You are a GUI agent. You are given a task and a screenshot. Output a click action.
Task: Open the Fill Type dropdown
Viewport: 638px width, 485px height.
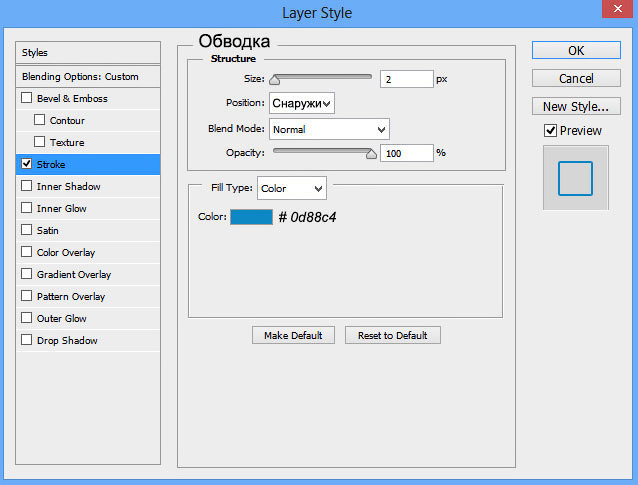click(x=292, y=188)
